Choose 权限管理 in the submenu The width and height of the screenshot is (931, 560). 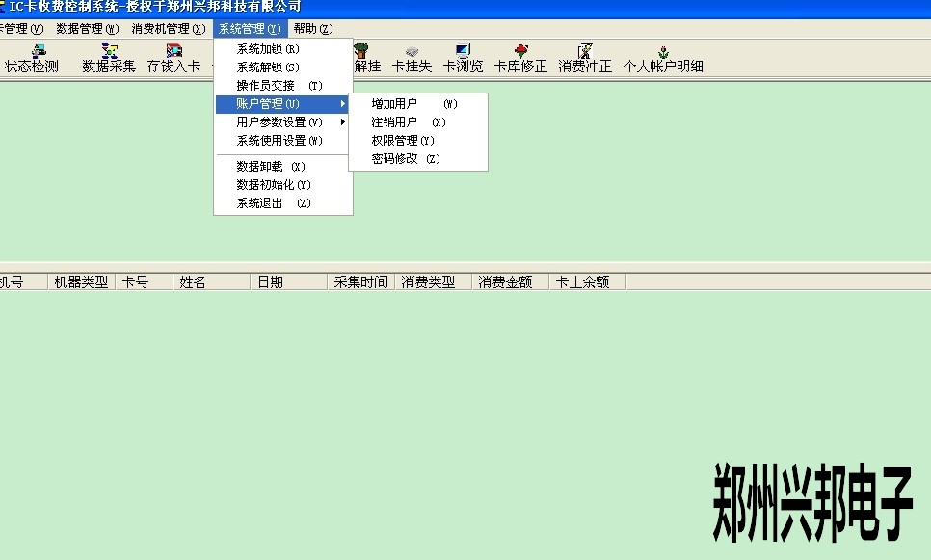[x=403, y=141]
